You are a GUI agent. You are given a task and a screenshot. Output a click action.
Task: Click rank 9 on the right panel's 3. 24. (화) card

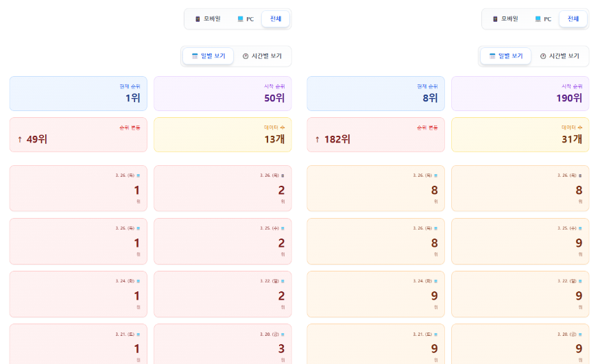[434, 296]
